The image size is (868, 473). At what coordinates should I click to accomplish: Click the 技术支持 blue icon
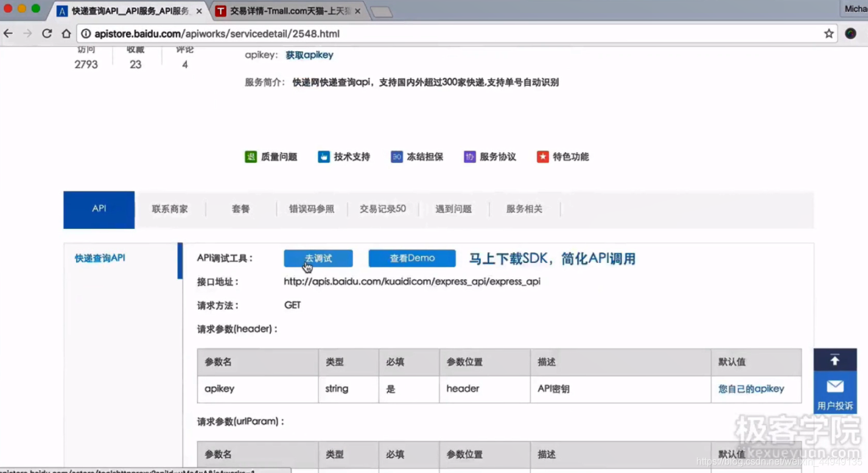click(x=324, y=156)
